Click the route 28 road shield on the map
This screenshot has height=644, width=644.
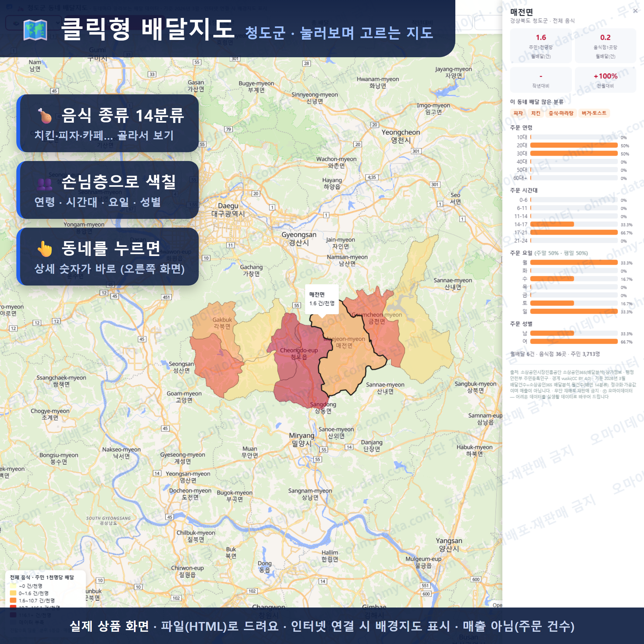coord(306,63)
